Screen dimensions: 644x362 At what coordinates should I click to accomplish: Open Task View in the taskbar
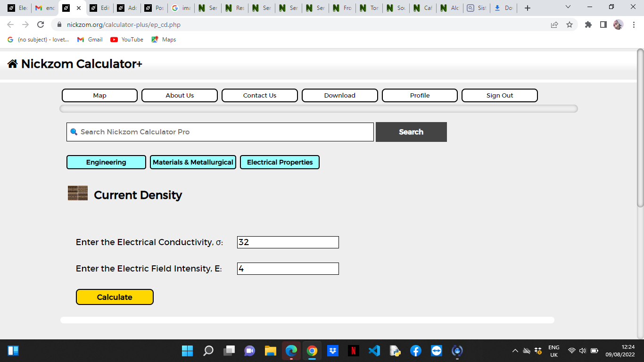[229, 351]
